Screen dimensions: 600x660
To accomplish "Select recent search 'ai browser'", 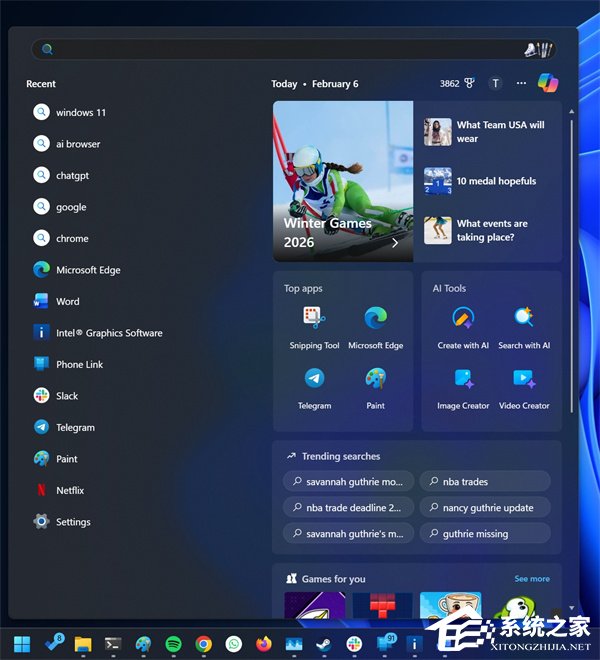I will [67, 144].
